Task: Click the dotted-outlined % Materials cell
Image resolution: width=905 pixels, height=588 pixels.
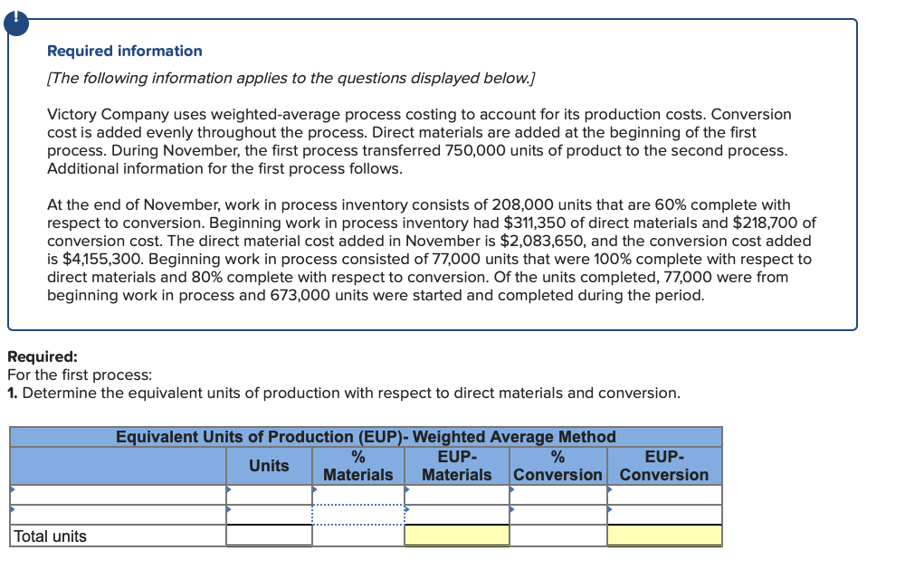Action: [x=358, y=515]
